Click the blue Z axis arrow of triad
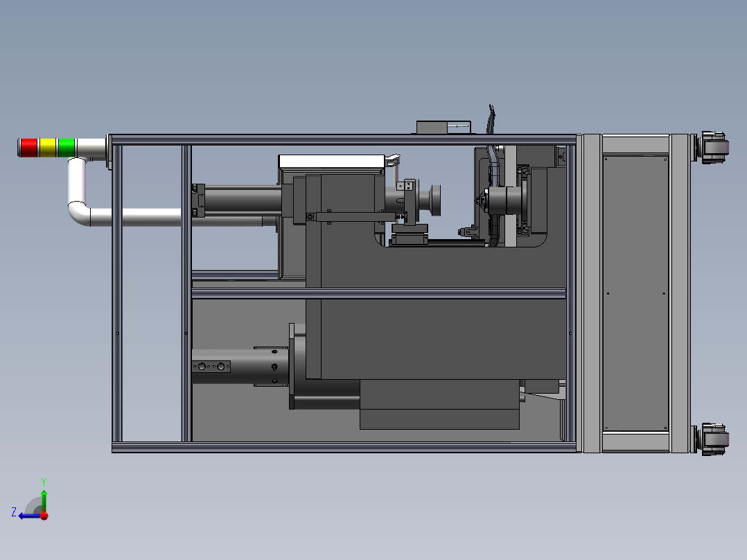The width and height of the screenshot is (747, 560). (30, 516)
